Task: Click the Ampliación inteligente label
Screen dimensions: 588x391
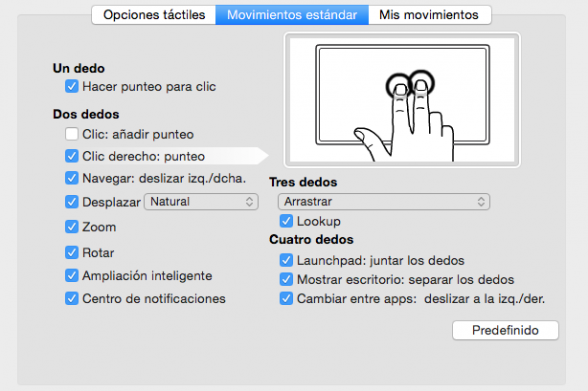Action: [x=147, y=276]
